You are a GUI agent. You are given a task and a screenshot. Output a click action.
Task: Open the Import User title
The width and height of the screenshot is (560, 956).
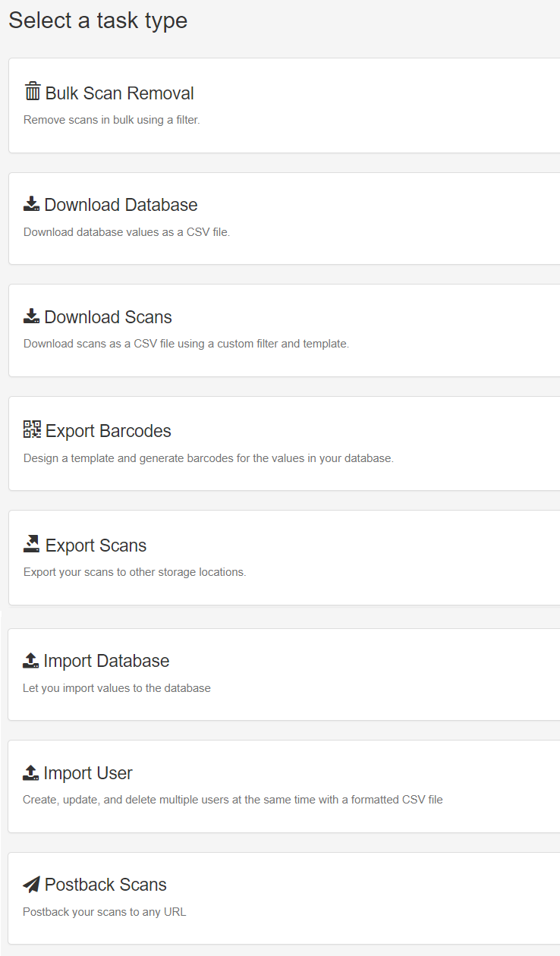(88, 773)
